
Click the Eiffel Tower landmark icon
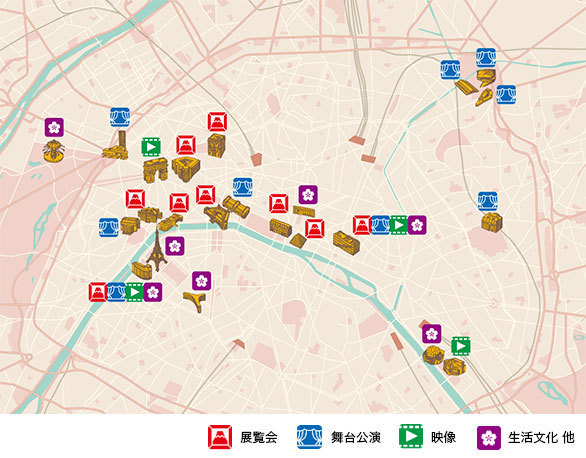click(x=157, y=250)
